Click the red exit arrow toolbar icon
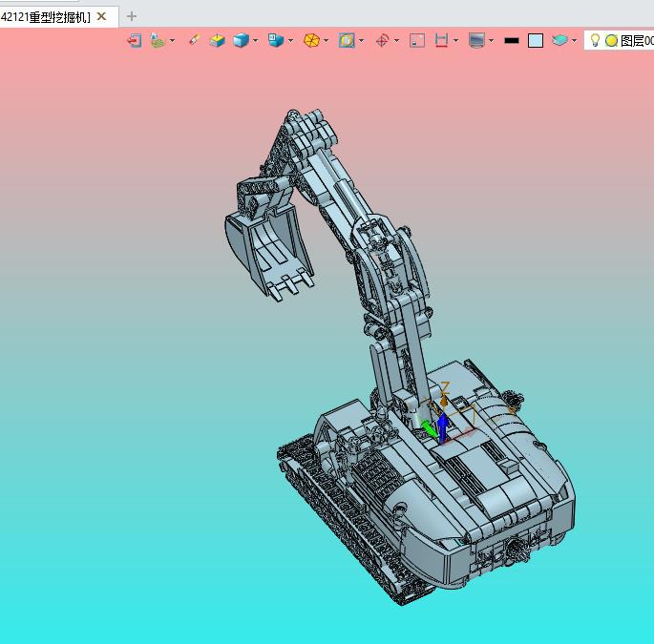Image resolution: width=654 pixels, height=644 pixels. [135, 41]
